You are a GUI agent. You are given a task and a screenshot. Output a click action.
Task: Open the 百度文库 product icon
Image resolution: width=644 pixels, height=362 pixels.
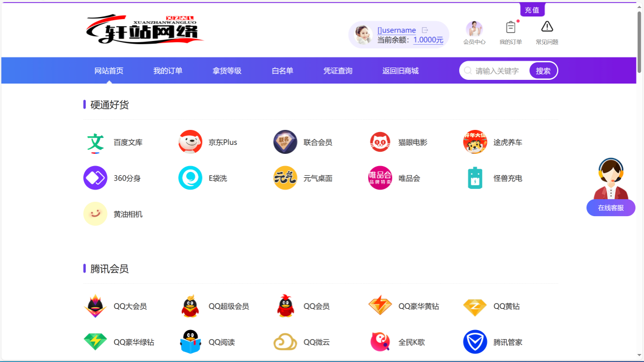(95, 142)
